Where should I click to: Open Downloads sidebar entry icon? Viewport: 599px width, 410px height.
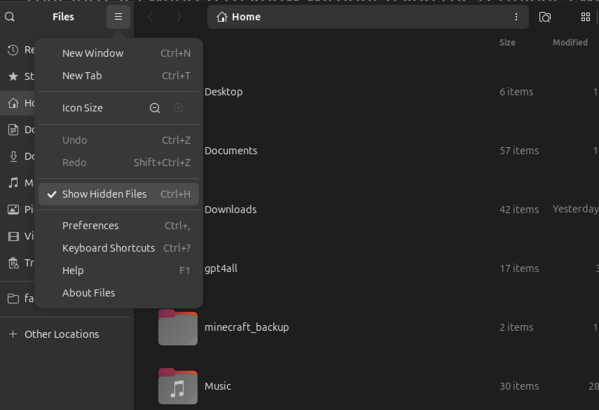[13, 156]
